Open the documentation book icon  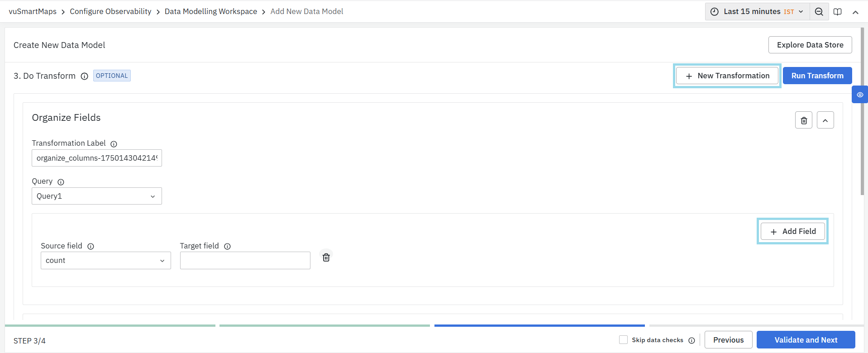click(838, 12)
